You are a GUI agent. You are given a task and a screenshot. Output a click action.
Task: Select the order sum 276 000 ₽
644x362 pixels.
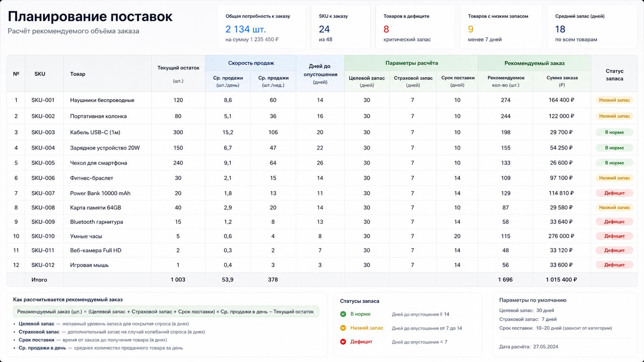(562, 236)
